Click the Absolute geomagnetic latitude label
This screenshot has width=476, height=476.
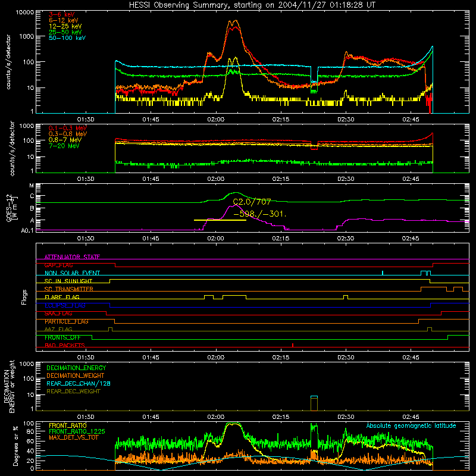(x=411, y=425)
